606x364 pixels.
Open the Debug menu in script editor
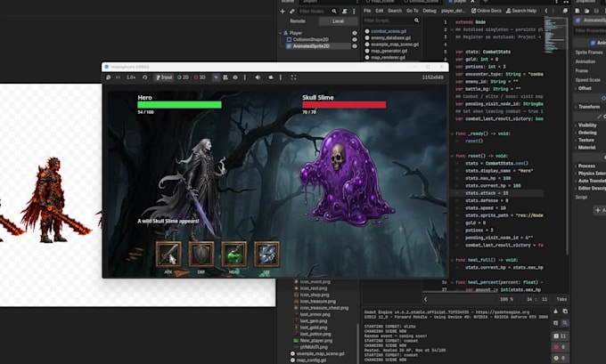pyautogui.click(x=429, y=11)
